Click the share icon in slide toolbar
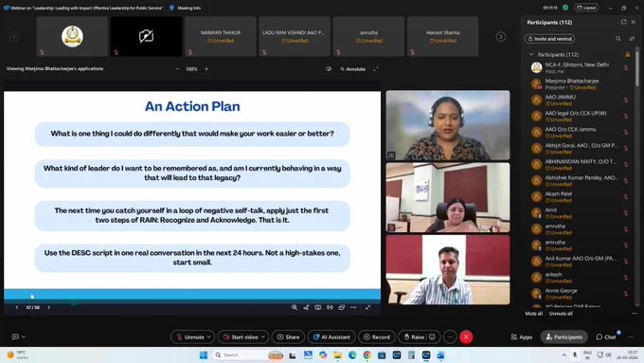 pos(306,307)
